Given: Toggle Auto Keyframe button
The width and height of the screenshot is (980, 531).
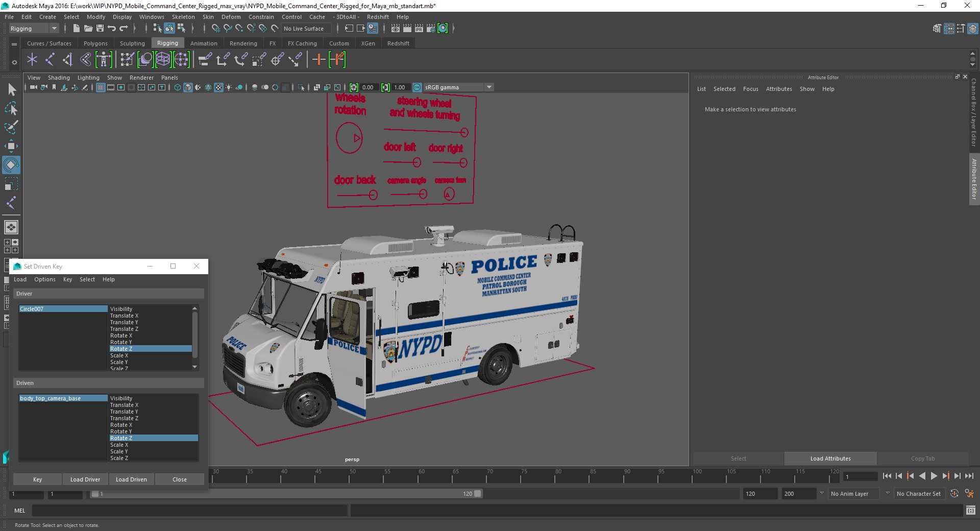Looking at the screenshot, I should click(954, 494).
